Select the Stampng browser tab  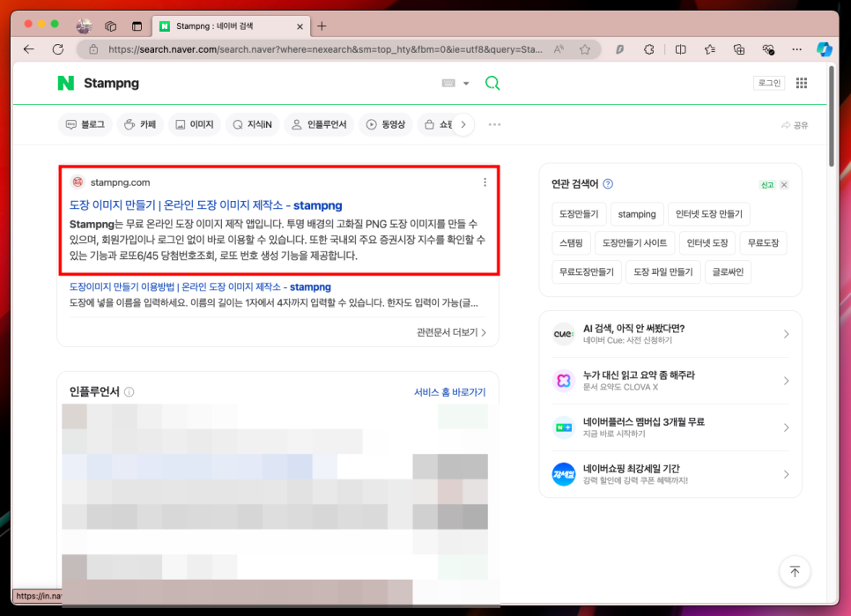click(231, 26)
